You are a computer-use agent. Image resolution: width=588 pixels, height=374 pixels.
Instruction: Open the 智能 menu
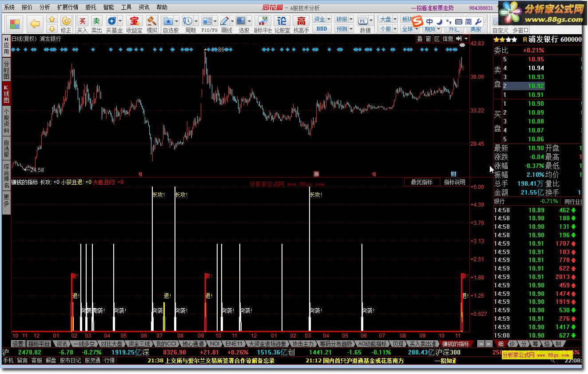[x=108, y=8]
